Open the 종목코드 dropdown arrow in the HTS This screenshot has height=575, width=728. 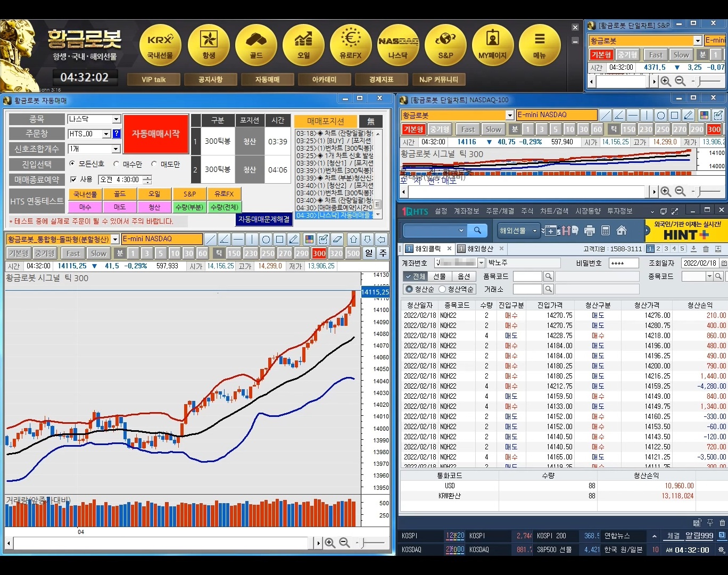click(x=709, y=276)
